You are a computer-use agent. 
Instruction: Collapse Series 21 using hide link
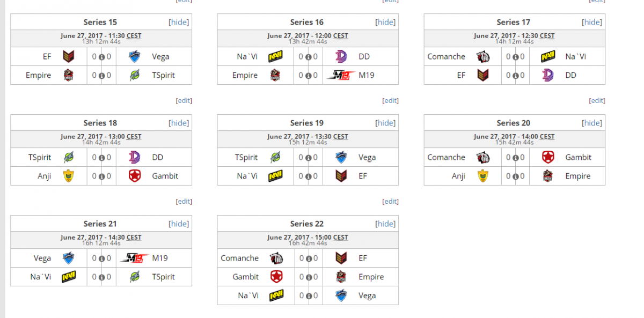click(x=179, y=224)
